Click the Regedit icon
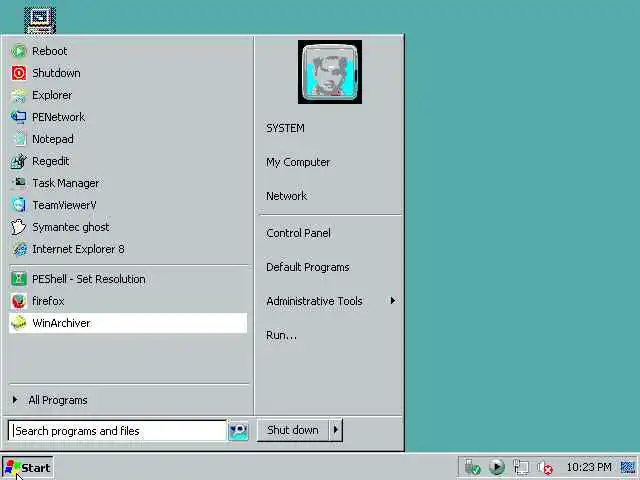Viewport: 640px width, 480px height. point(18,162)
